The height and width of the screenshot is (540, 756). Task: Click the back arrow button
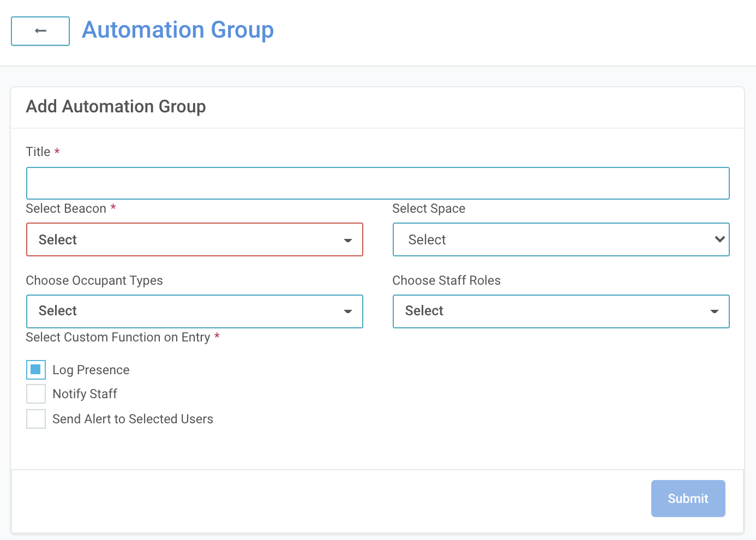click(40, 31)
